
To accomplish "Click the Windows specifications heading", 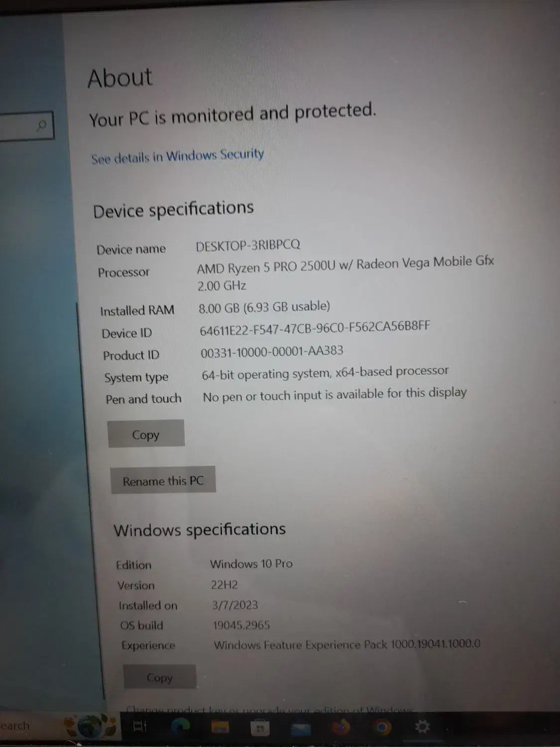I will click(x=200, y=529).
